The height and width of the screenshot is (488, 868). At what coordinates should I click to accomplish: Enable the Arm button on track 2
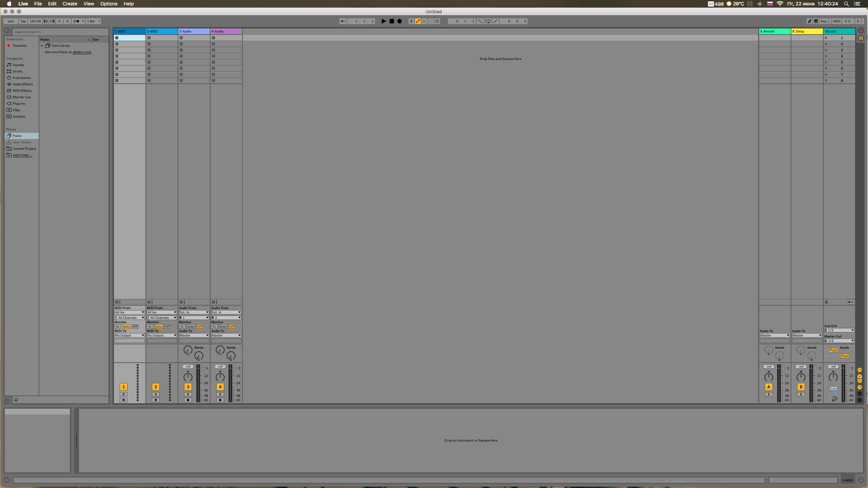point(156,400)
